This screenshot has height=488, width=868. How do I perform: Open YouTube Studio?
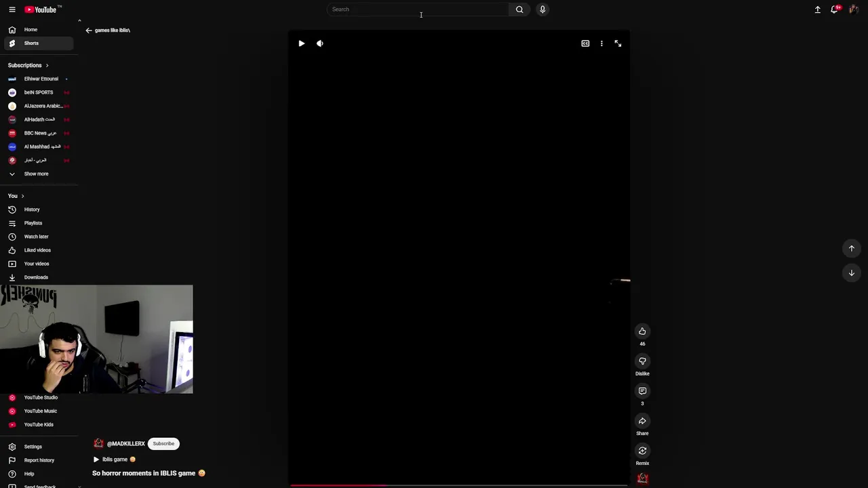click(x=38, y=397)
